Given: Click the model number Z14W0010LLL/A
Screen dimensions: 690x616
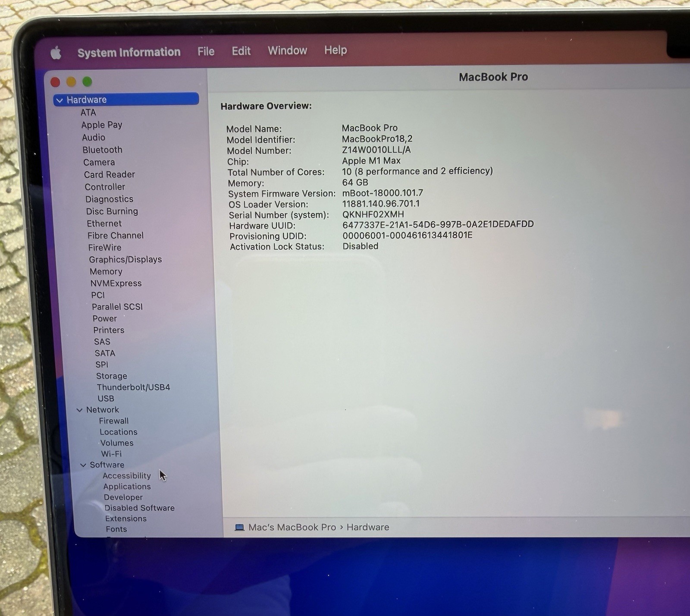Looking at the screenshot, I should [x=376, y=150].
